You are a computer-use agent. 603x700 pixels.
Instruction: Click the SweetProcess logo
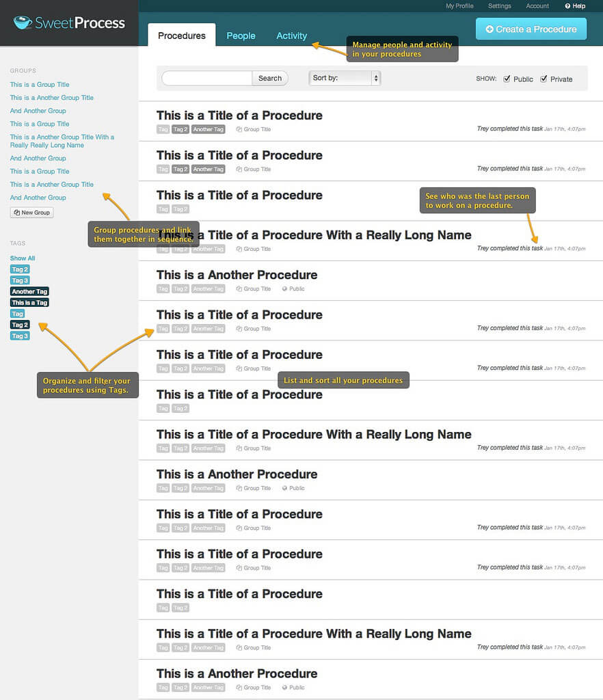click(68, 23)
